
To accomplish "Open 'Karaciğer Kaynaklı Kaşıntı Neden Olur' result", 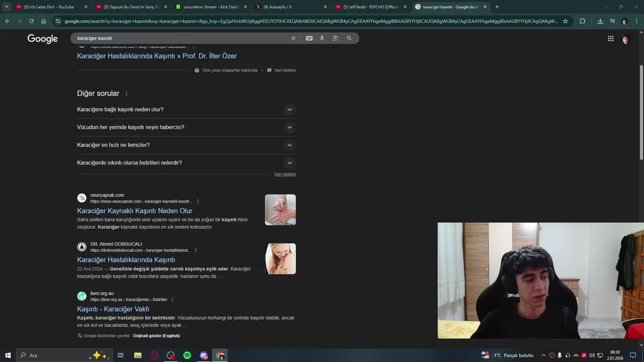I will pos(134,211).
